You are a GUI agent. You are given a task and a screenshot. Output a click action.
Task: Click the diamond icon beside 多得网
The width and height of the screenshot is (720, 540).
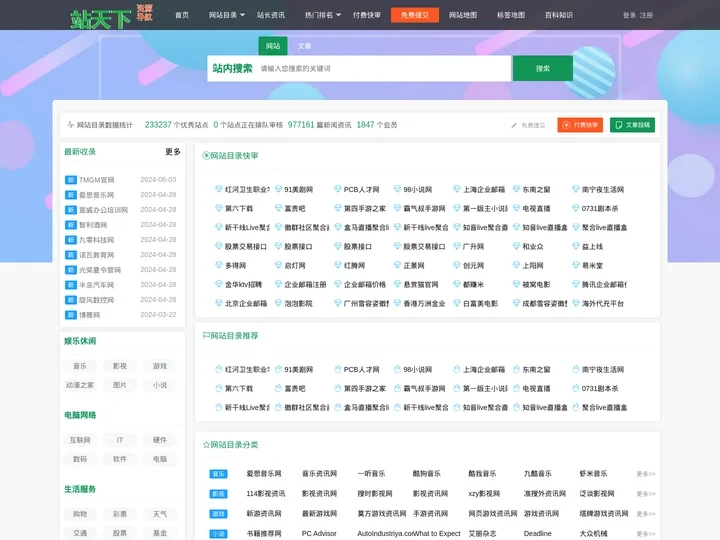219,265
